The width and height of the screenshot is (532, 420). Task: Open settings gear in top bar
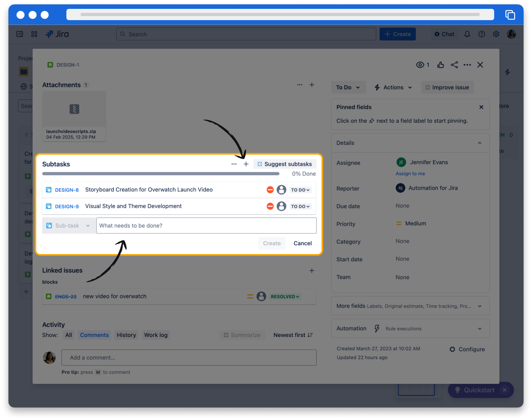click(496, 34)
